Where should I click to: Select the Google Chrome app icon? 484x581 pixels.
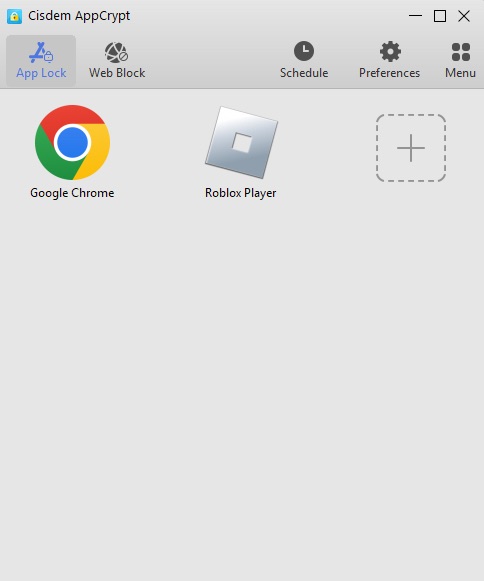[72, 142]
